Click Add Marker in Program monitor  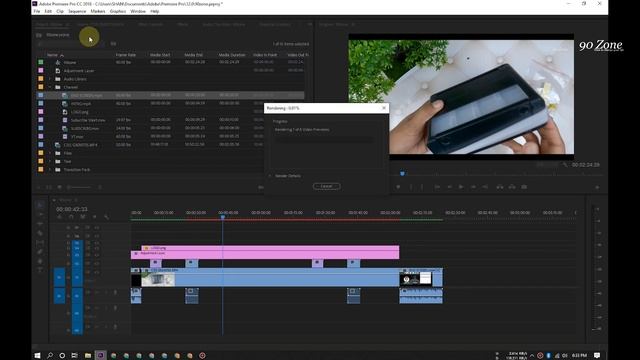coord(398,187)
